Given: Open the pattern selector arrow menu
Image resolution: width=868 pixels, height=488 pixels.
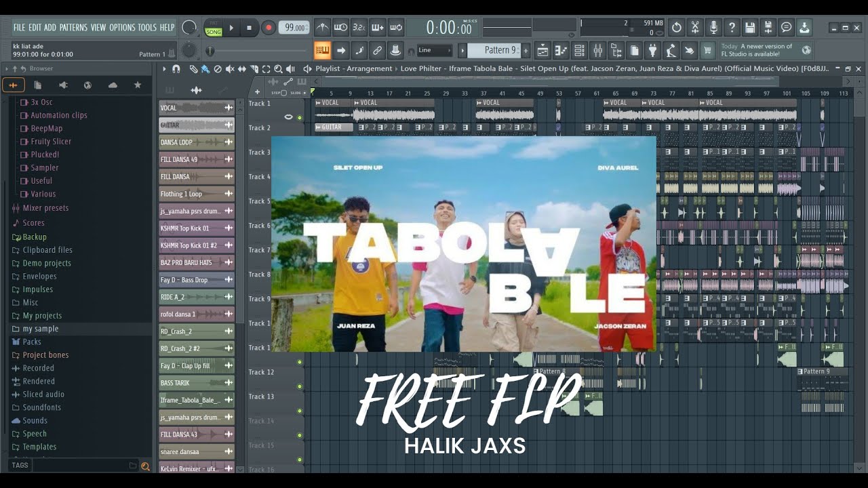Looking at the screenshot, I should click(x=463, y=50).
